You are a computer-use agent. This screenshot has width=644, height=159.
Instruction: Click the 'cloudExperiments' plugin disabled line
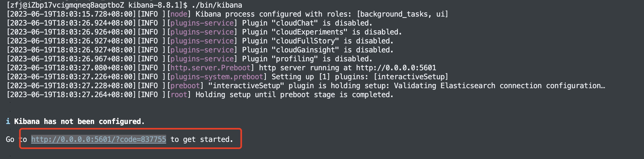204,32
